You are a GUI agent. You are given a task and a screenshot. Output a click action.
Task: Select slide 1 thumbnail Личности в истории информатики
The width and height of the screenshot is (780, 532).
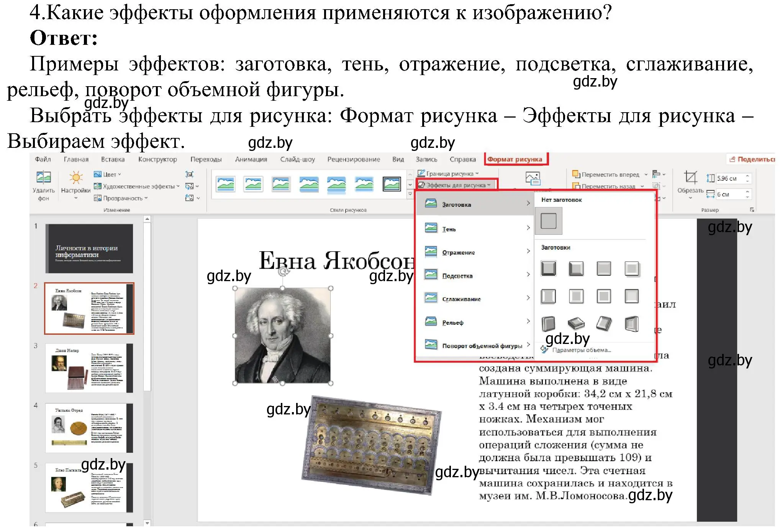(x=89, y=249)
